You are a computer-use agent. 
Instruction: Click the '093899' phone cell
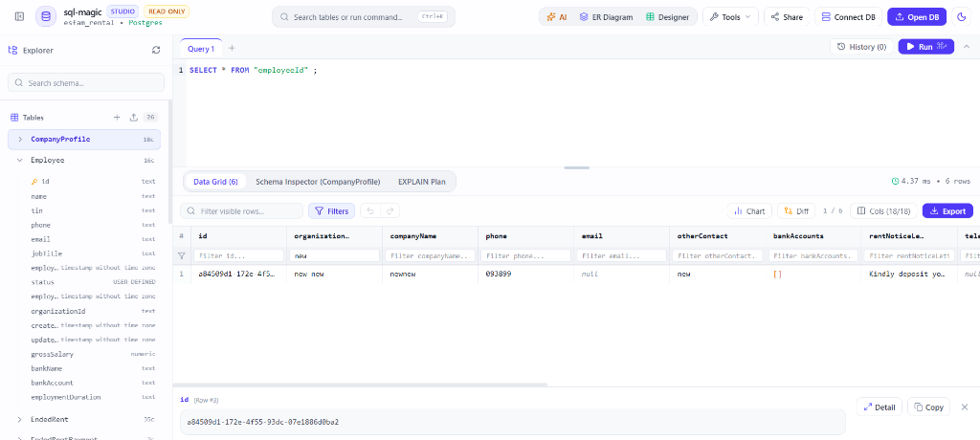click(525, 274)
